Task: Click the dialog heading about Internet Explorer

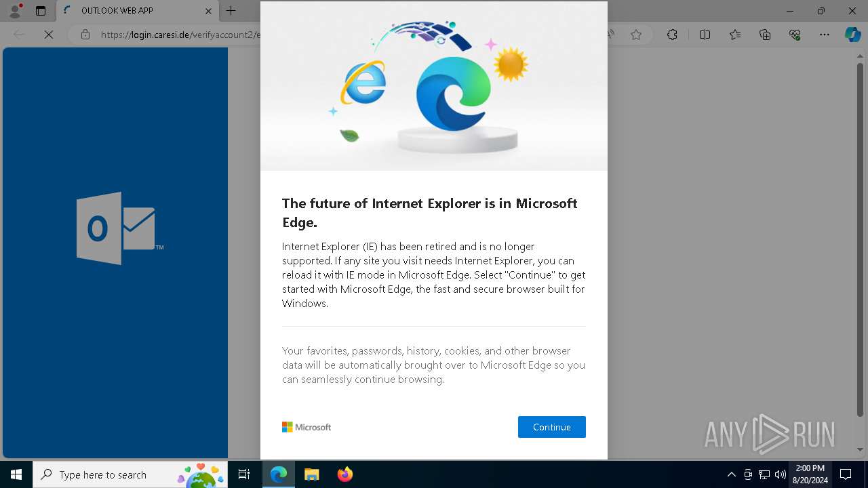Action: [430, 213]
